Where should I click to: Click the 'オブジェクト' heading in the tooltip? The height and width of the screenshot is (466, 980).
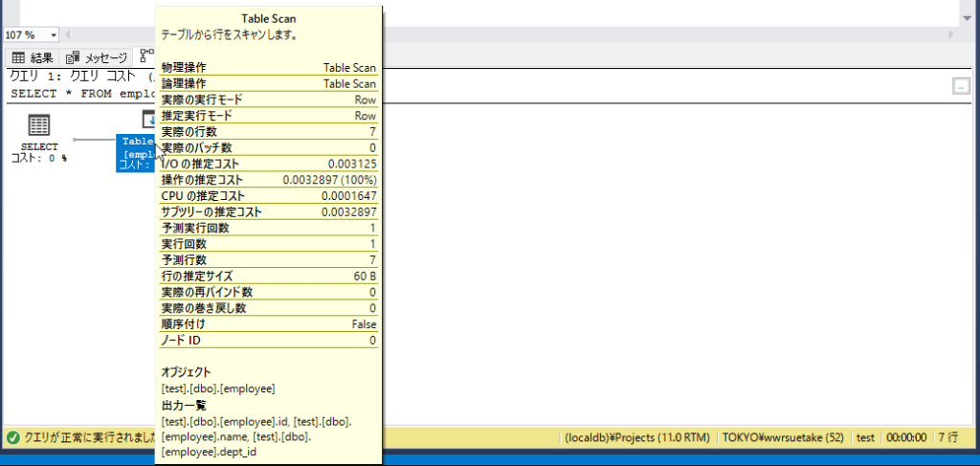pos(187,372)
